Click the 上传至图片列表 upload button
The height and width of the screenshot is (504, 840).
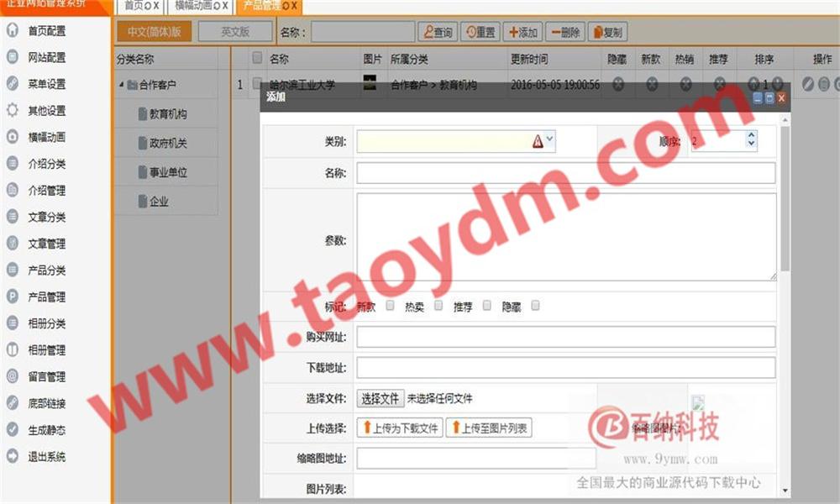point(489,428)
